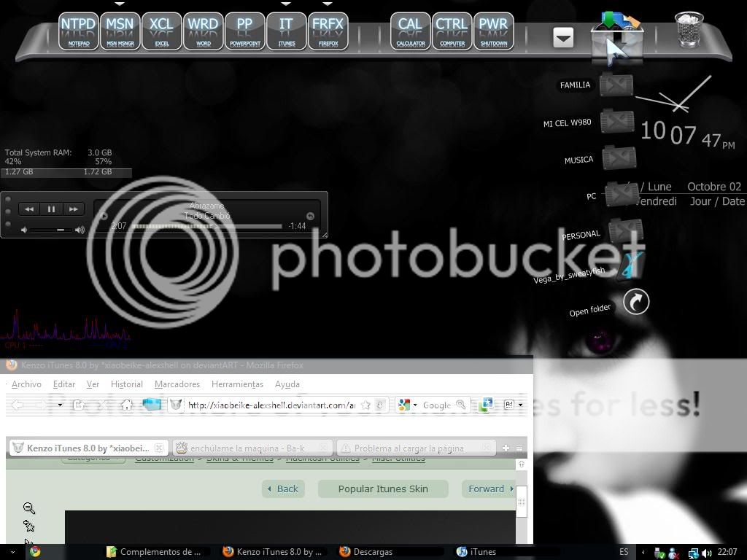This screenshot has width=747, height=560.
Task: Click the Firefox reload page icon
Action: coord(78,405)
